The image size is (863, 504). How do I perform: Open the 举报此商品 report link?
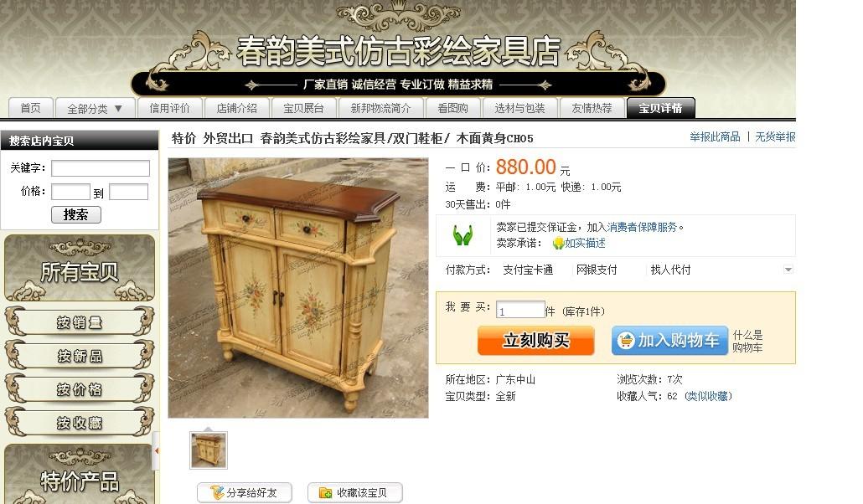(715, 136)
